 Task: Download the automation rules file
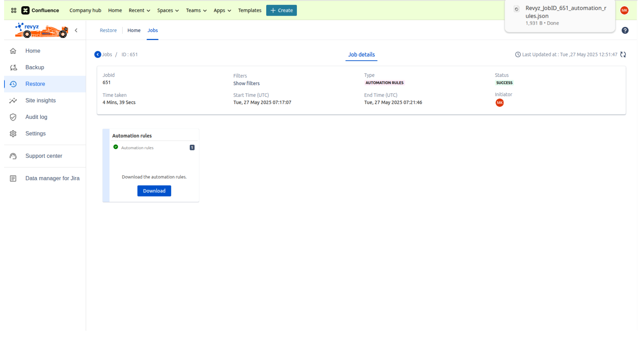click(154, 191)
